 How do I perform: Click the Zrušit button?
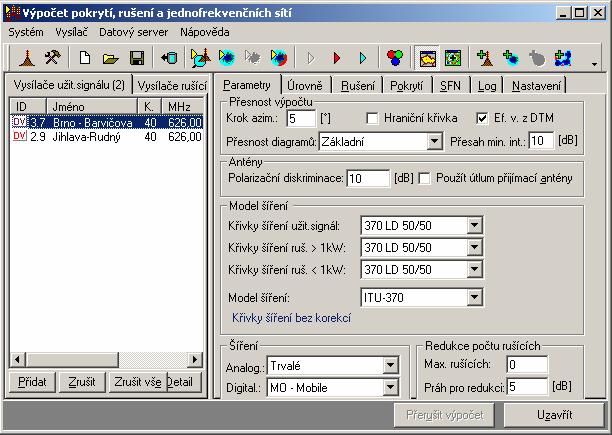(x=82, y=382)
